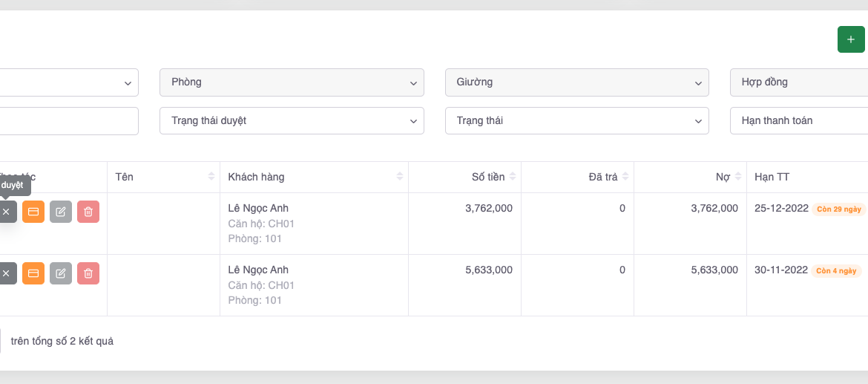Screen dimensions: 868x384
Task: Open the Phòng dropdown filter
Action: 292,82
